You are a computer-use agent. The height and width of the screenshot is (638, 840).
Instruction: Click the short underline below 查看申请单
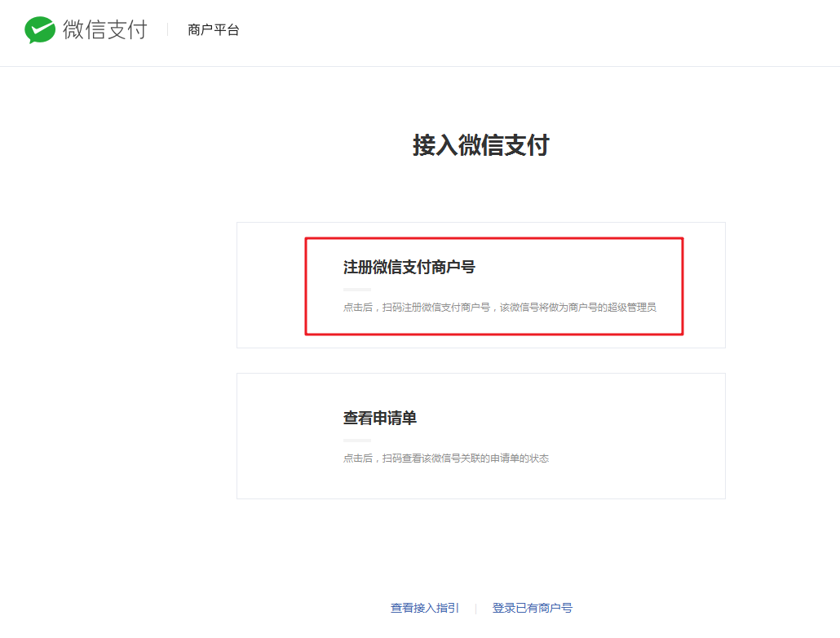coord(356,441)
